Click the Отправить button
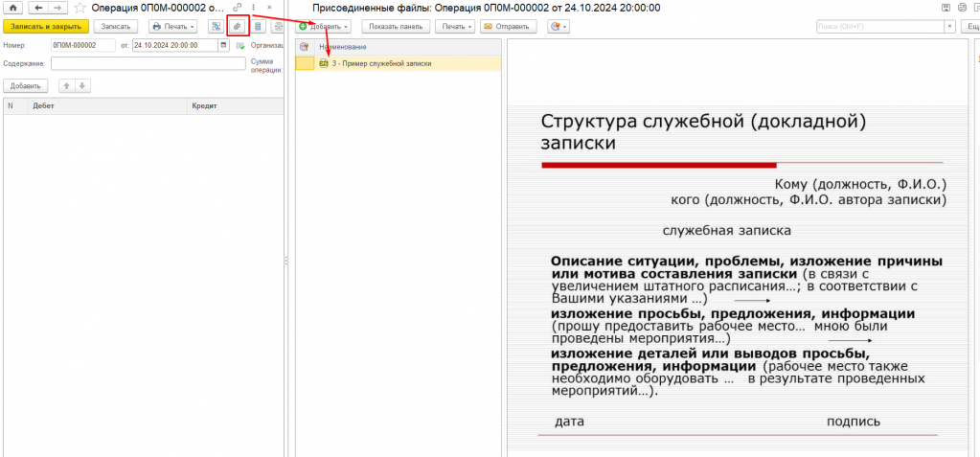Screen dimensions: 980x457 pyautogui.click(x=508, y=26)
